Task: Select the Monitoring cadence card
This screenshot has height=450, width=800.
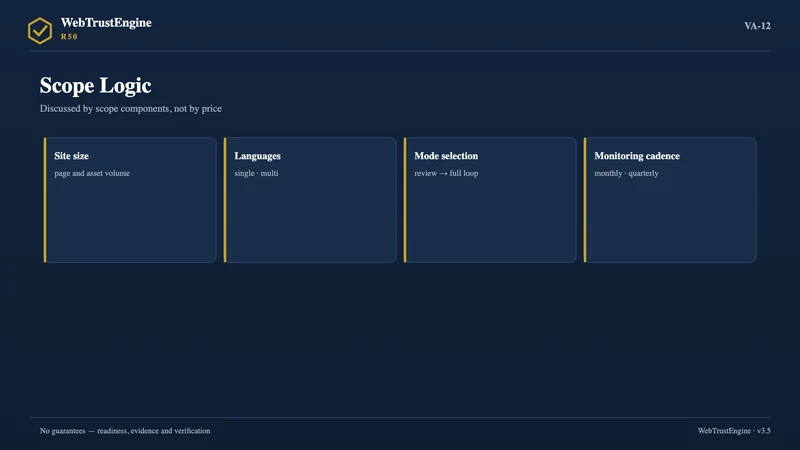Action: [670, 200]
